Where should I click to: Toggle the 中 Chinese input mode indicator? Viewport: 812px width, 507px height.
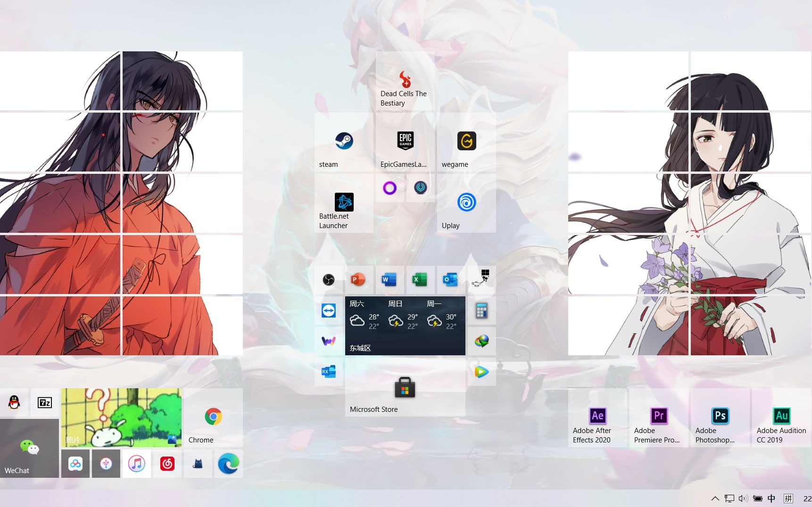771,499
